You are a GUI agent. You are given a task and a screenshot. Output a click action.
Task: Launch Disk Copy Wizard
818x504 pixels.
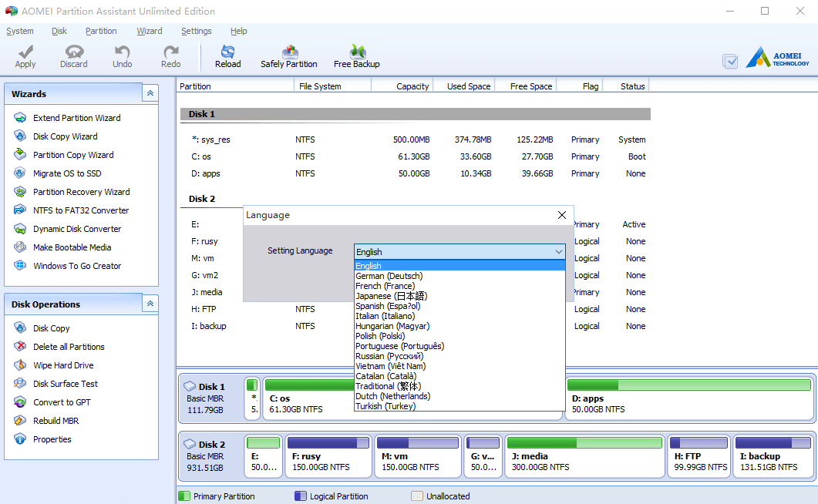pyautogui.click(x=66, y=136)
